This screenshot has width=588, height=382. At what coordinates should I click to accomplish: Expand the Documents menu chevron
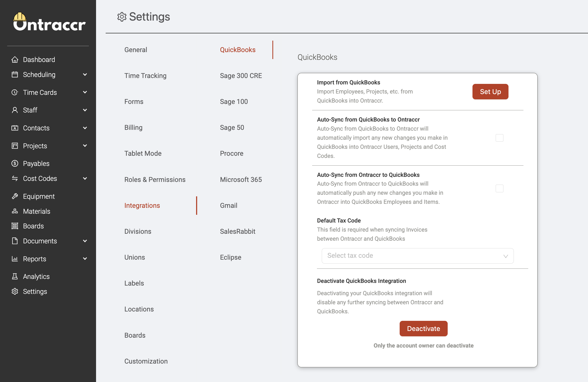[85, 241]
